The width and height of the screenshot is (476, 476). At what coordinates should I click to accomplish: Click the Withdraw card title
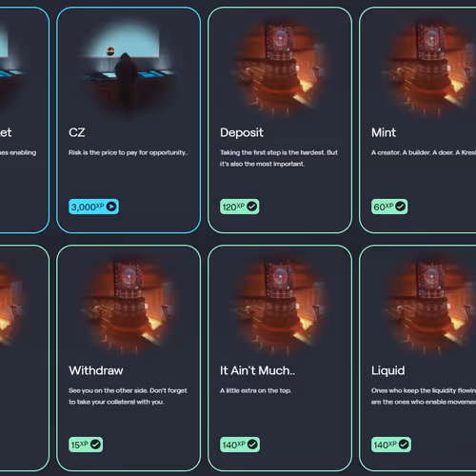click(96, 370)
